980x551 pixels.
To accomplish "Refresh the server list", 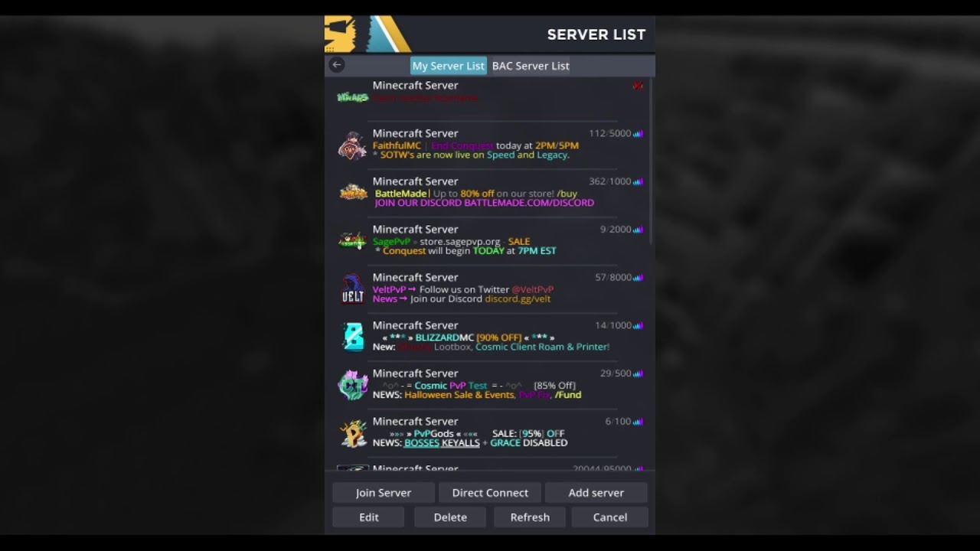I will 530,517.
